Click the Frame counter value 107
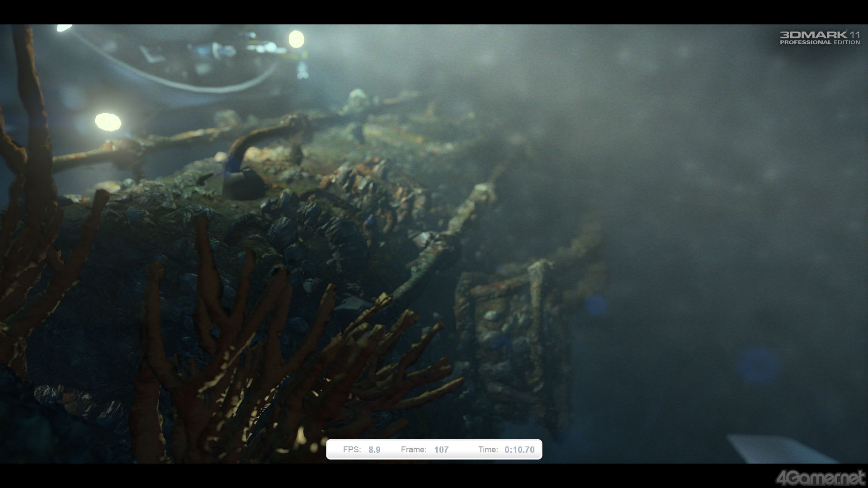The height and width of the screenshot is (488, 868). click(441, 450)
